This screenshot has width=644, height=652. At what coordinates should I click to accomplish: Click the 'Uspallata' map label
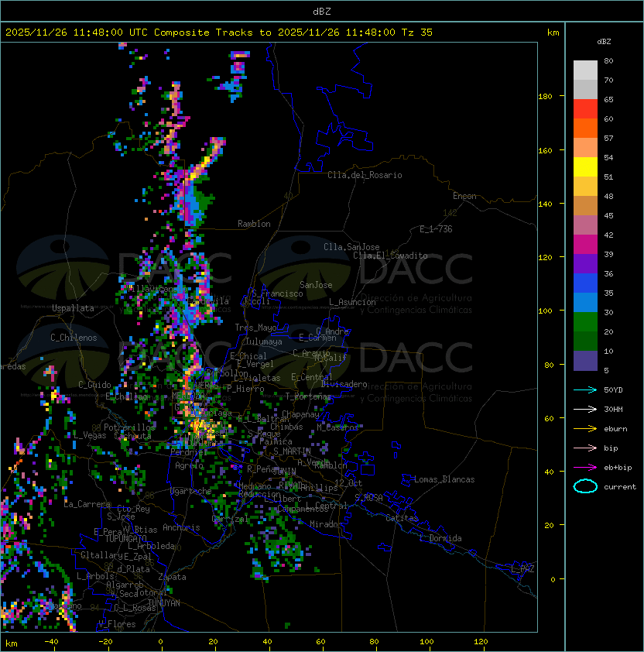point(74,308)
